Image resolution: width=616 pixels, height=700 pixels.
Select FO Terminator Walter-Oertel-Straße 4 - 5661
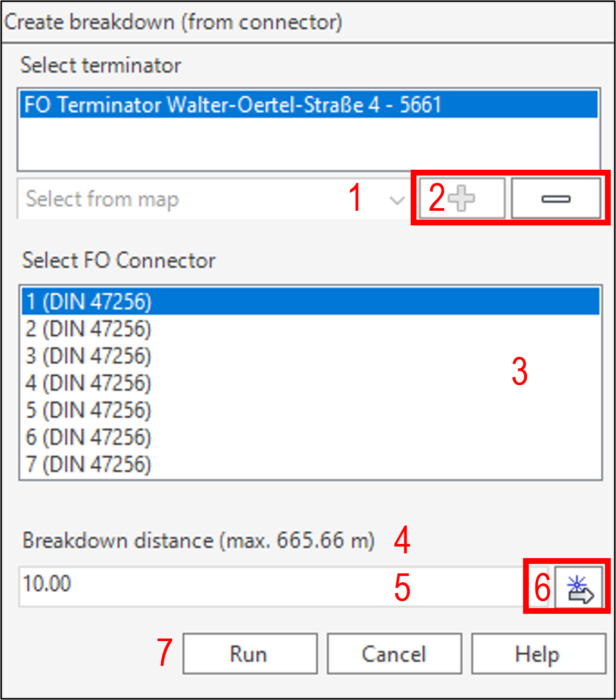coord(233,105)
